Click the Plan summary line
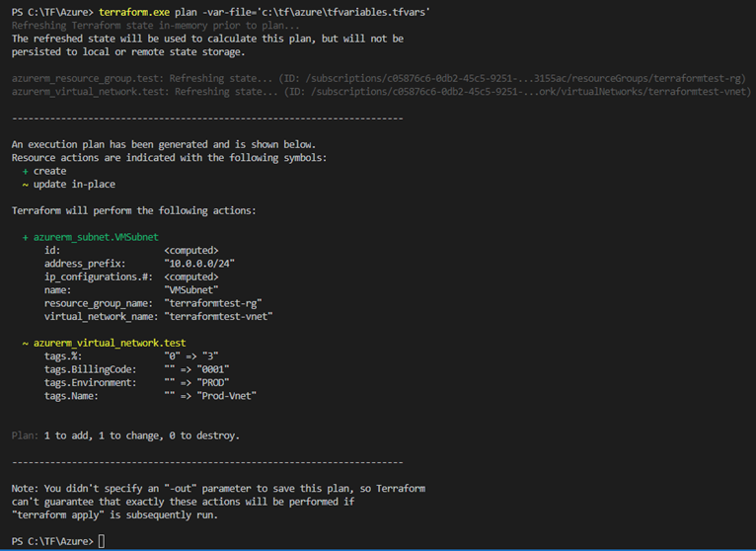The image size is (756, 551). point(125,435)
